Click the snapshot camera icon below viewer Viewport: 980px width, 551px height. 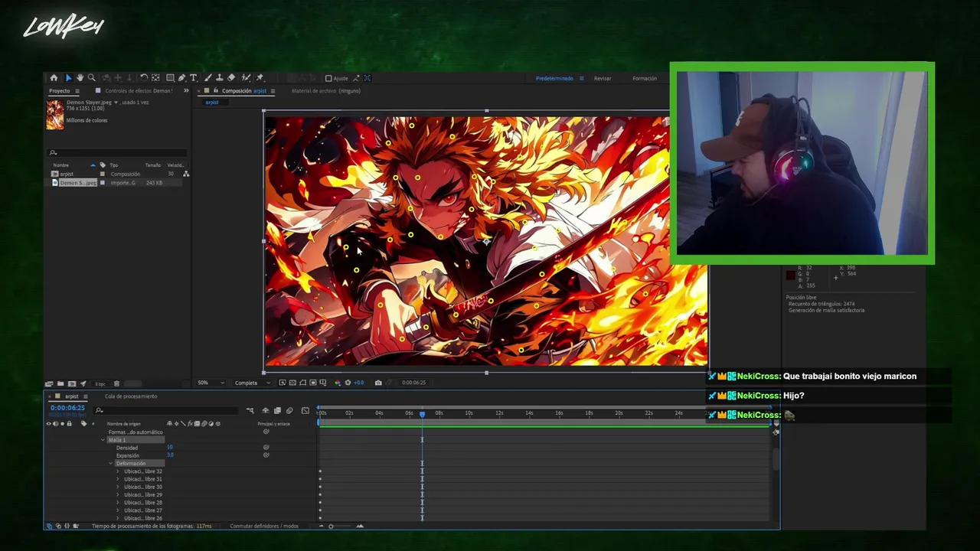(378, 383)
